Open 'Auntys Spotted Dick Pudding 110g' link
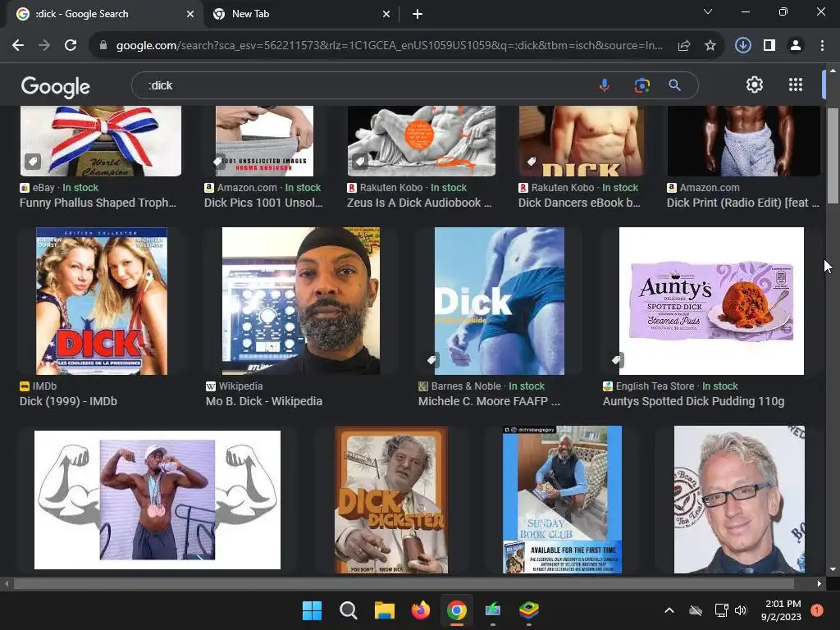This screenshot has width=840, height=630. click(x=693, y=401)
